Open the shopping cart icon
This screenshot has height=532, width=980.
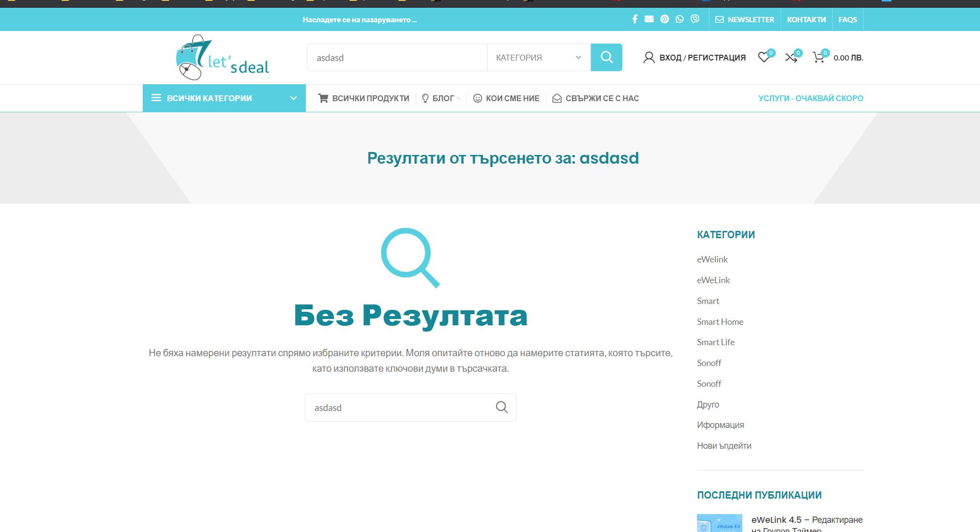[818, 58]
